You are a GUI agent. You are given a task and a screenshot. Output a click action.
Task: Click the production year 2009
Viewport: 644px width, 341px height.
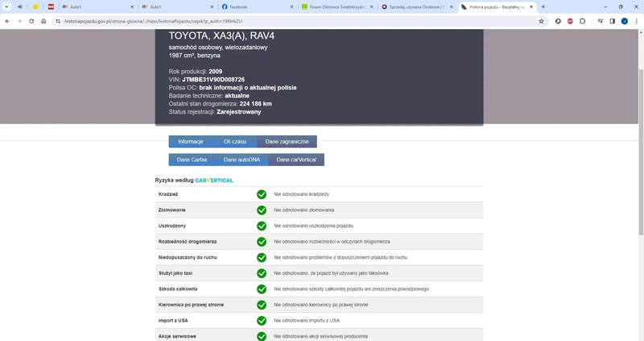215,71
